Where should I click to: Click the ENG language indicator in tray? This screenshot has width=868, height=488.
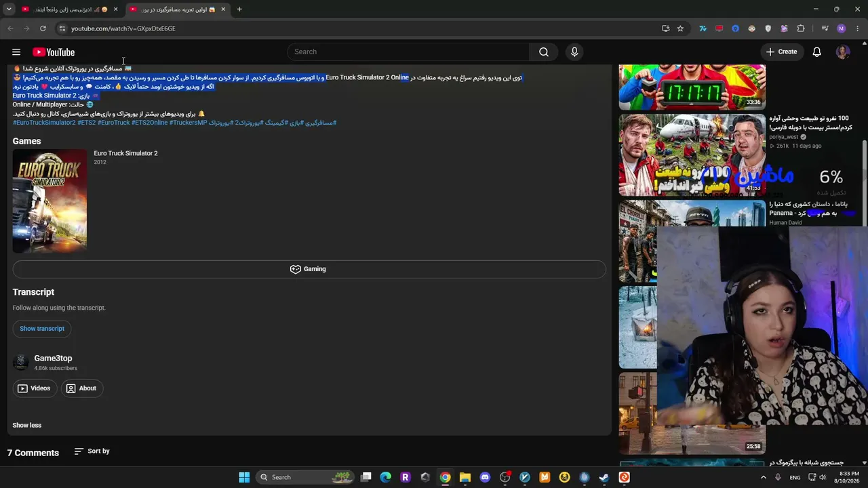click(795, 477)
